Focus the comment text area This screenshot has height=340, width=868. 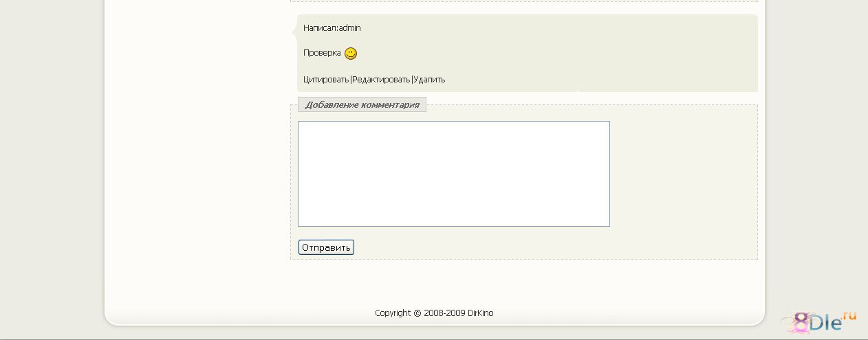(x=454, y=174)
